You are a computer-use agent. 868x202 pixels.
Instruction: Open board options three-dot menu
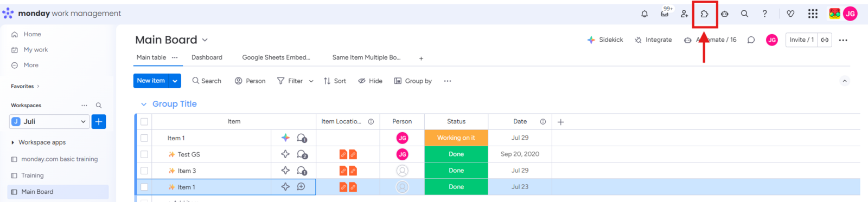[843, 40]
